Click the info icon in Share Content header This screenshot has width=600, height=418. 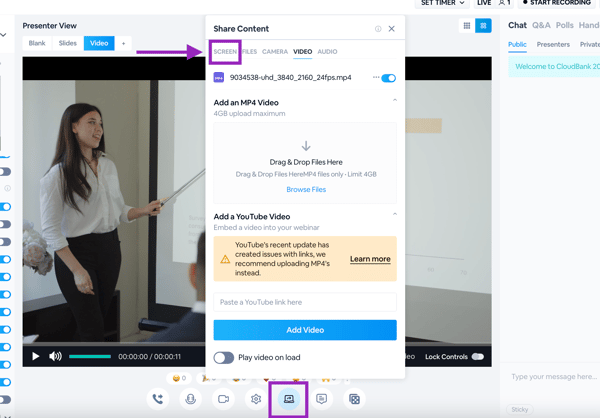378,29
